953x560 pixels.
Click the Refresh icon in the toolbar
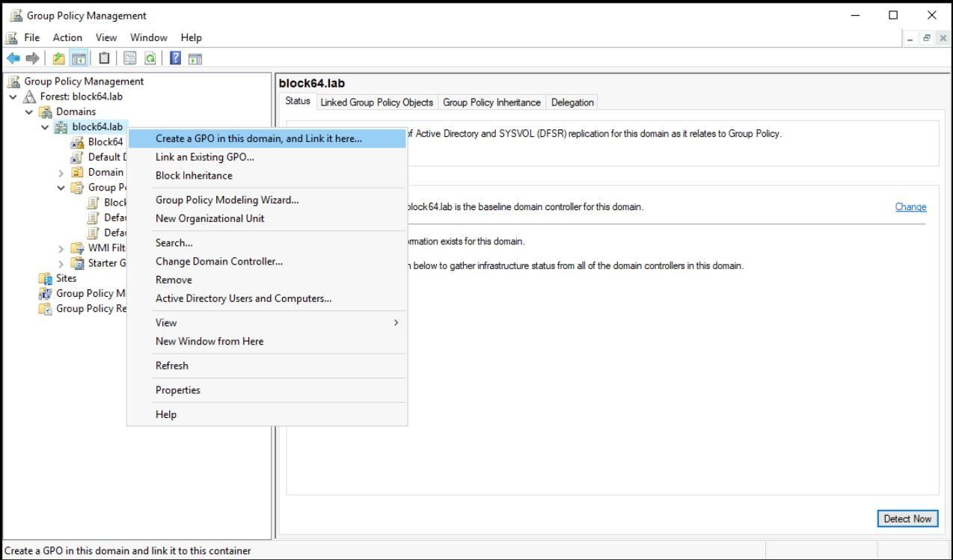coord(150,58)
